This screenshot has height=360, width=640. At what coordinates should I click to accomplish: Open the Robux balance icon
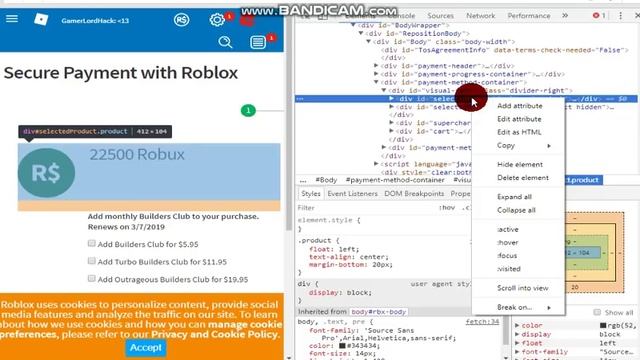tap(181, 20)
